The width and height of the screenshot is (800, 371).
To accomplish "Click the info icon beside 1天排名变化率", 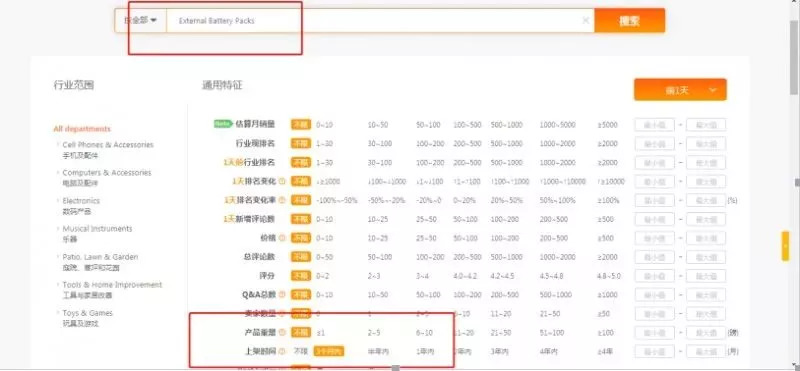I will point(282,200).
